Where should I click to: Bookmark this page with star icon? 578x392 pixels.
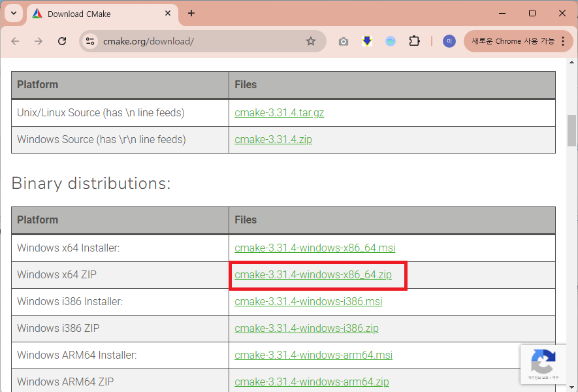(311, 41)
